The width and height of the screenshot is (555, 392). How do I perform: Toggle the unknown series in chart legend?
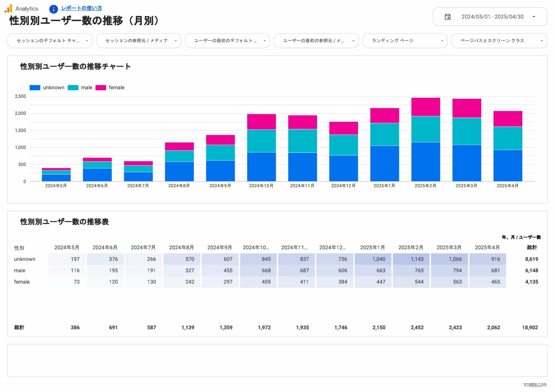(35, 88)
